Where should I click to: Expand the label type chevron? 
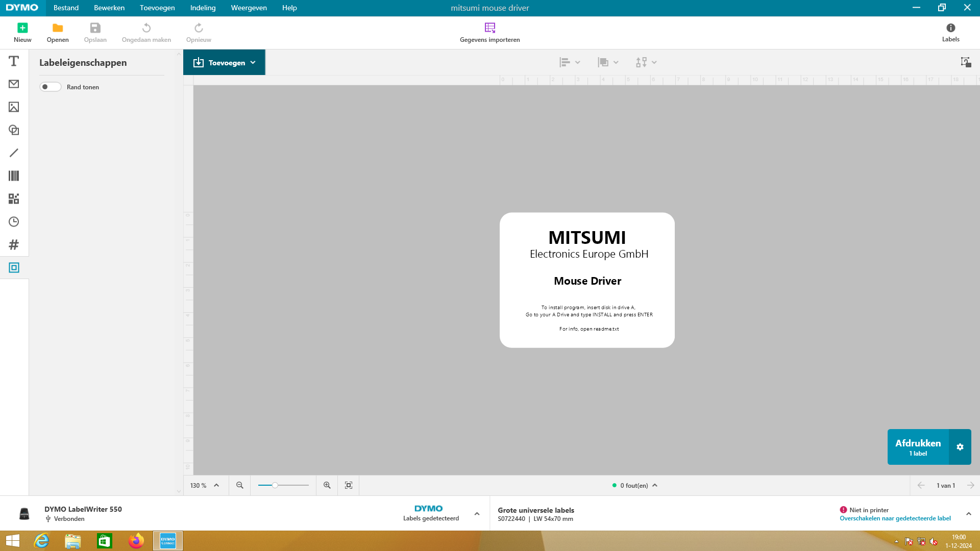click(968, 514)
